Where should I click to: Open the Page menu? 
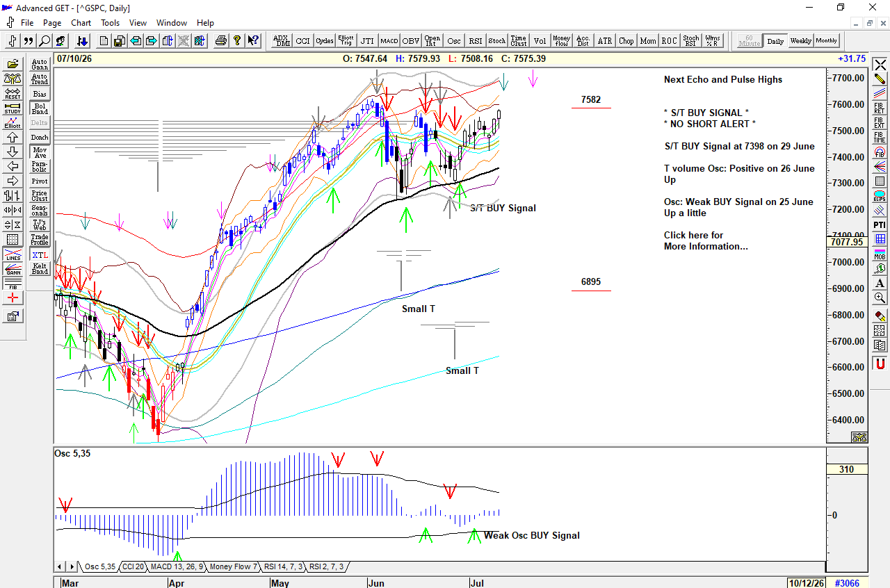tap(52, 23)
